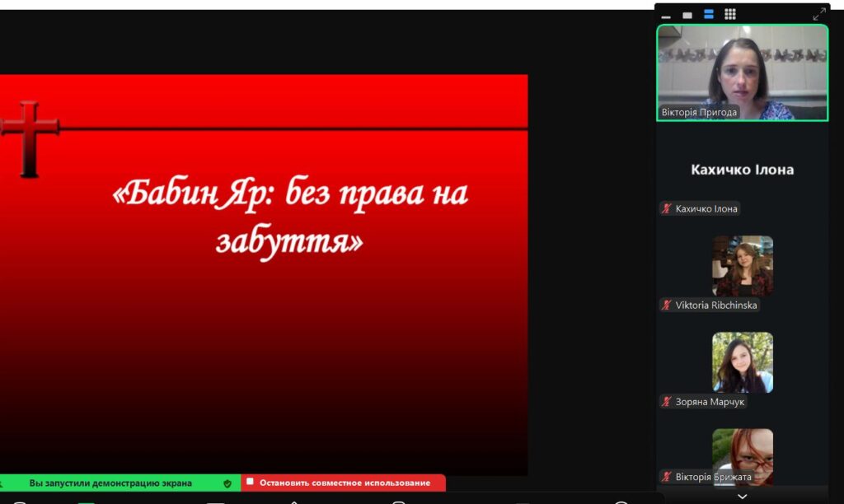Switch to grid view of participants
844x504 pixels.
730,14
